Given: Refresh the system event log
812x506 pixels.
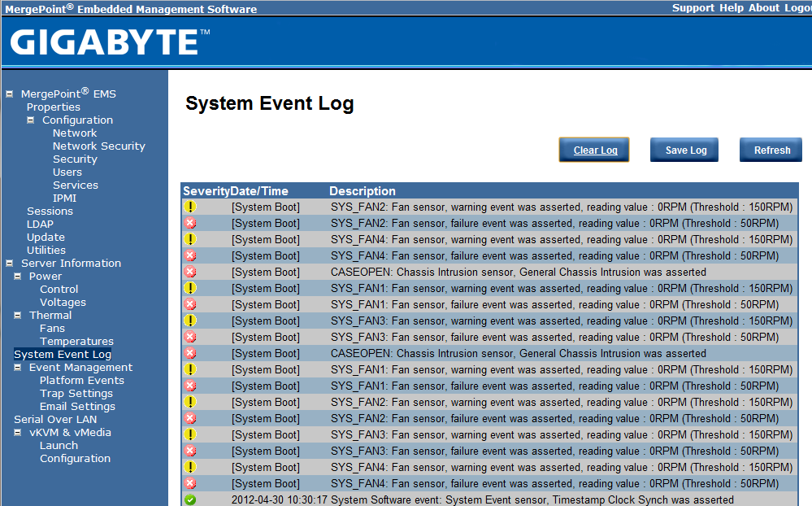Looking at the screenshot, I should 771,150.
